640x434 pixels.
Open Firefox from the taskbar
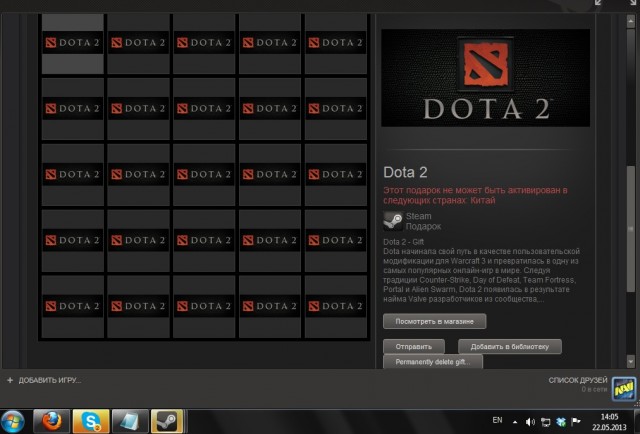pyautogui.click(x=51, y=422)
